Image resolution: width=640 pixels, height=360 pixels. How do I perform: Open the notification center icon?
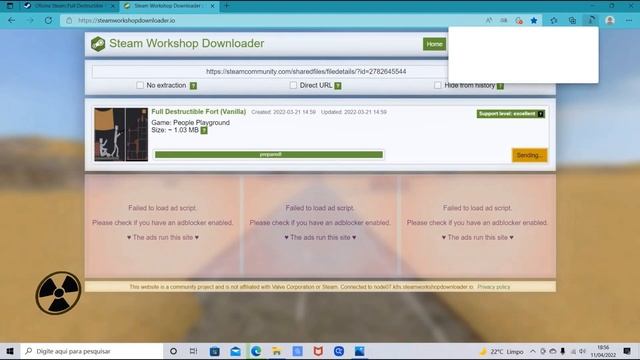pos(627,351)
